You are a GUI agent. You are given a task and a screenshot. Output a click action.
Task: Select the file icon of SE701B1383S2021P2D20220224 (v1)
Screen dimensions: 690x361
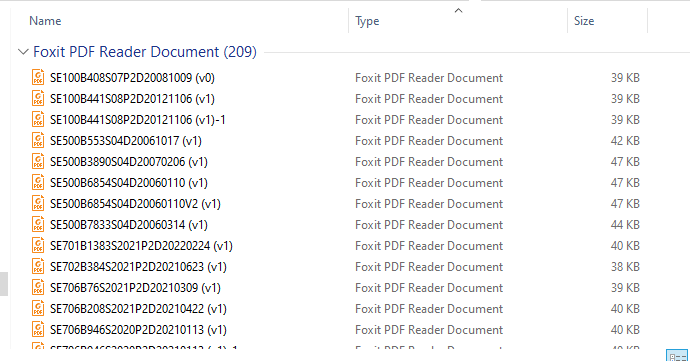[x=38, y=245]
